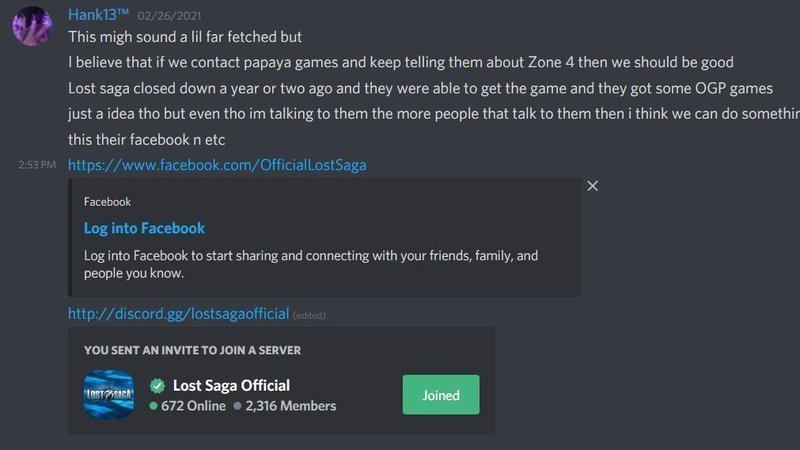Click the 'You sent an invite' header
This screenshot has width=800, height=450.
point(192,350)
